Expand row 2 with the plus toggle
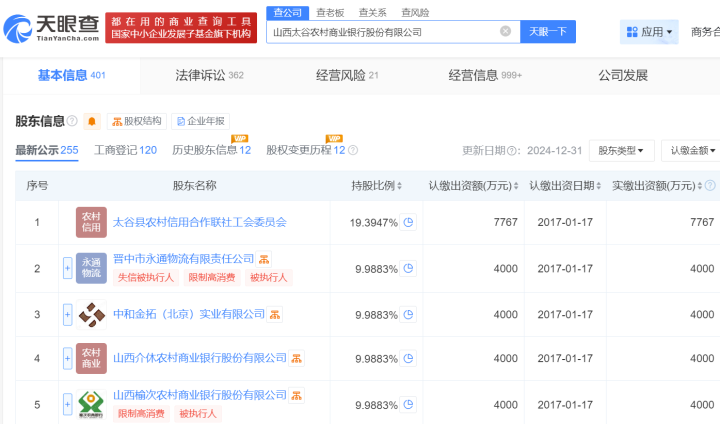The width and height of the screenshot is (720, 424). coord(68,268)
